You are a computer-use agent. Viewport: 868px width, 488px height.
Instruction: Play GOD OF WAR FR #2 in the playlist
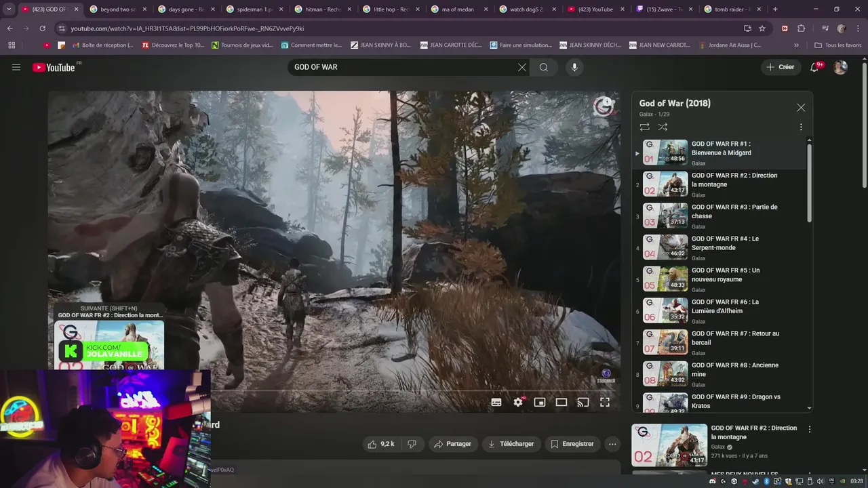point(720,184)
